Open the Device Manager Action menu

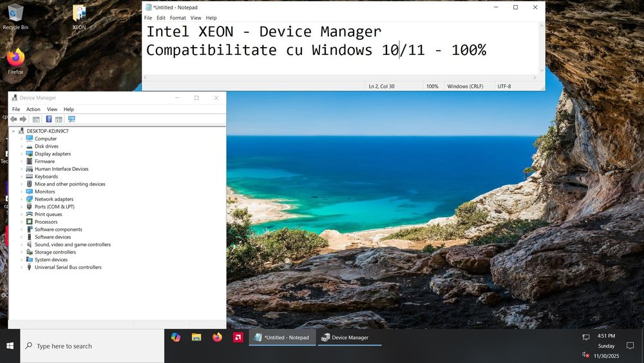[33, 110]
